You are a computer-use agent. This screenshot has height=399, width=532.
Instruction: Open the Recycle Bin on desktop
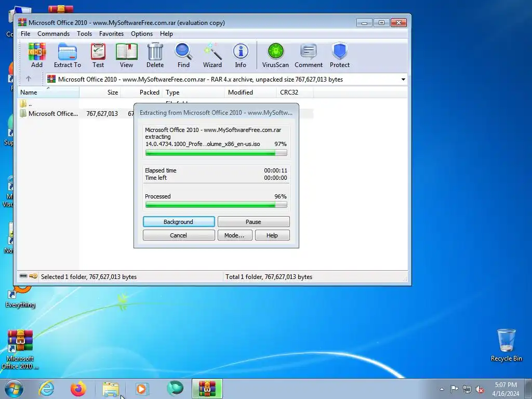tap(506, 345)
